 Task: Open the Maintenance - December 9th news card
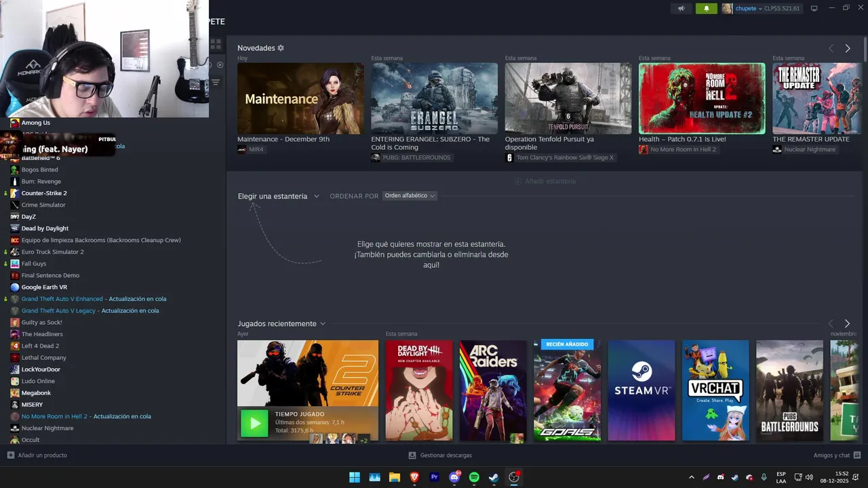[300, 98]
